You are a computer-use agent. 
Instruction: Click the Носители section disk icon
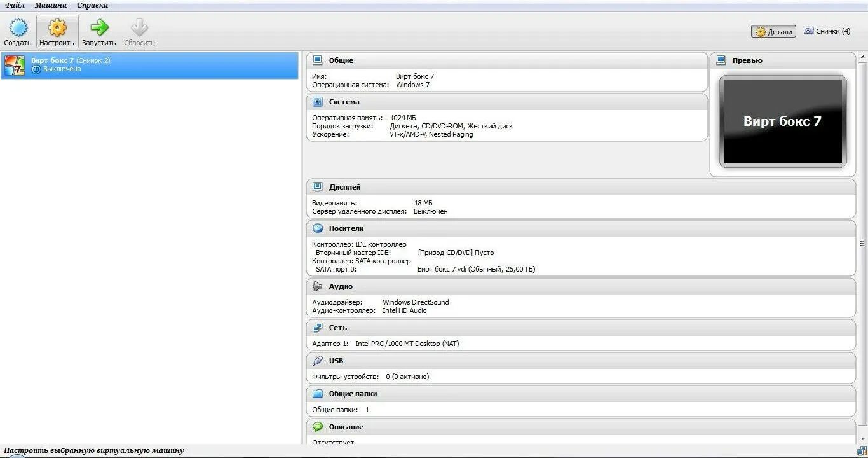pos(318,228)
